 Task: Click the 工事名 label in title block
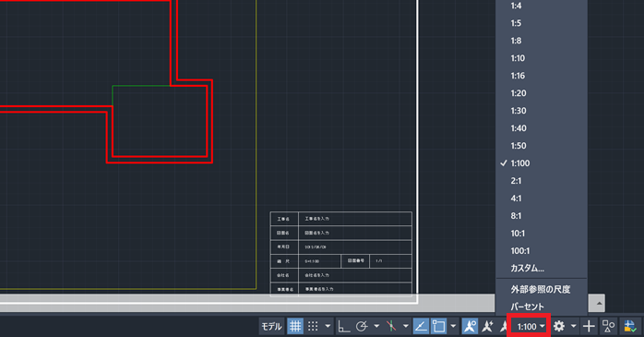point(283,219)
